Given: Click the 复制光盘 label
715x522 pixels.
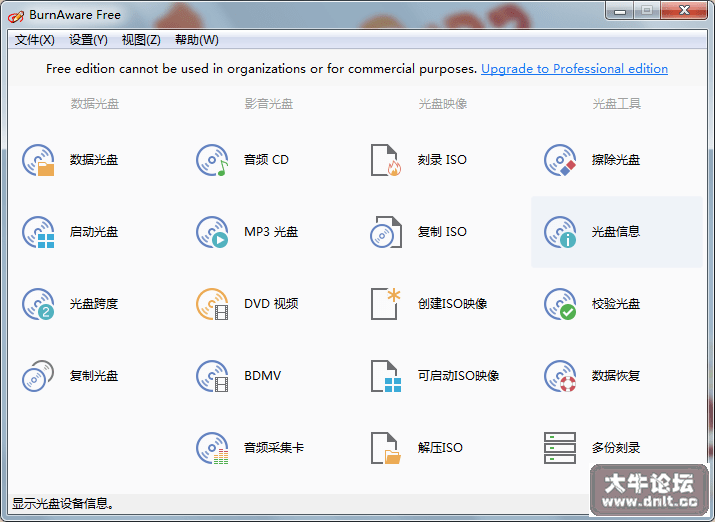Looking at the screenshot, I should click(94, 376).
